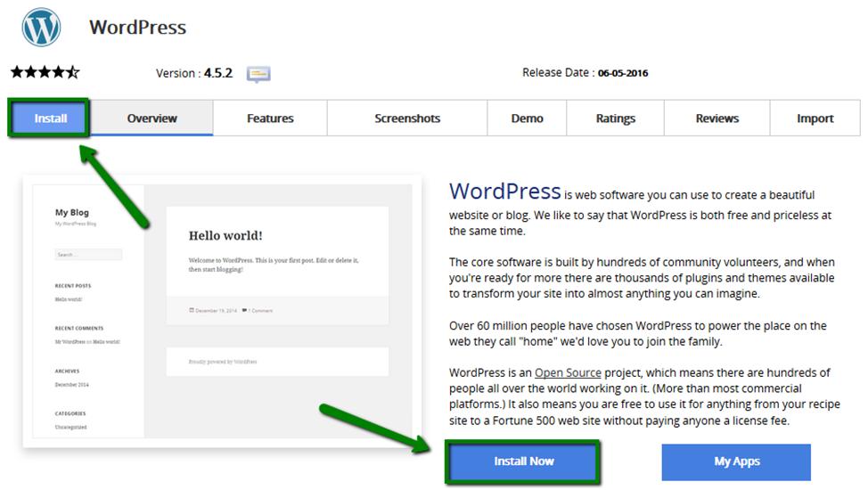Open My Apps button

click(736, 461)
